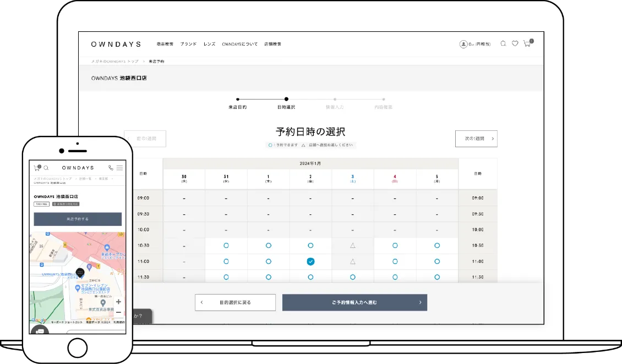Tap 来店予約する button on mobile
The width and height of the screenshot is (622, 364).
pyautogui.click(x=78, y=219)
